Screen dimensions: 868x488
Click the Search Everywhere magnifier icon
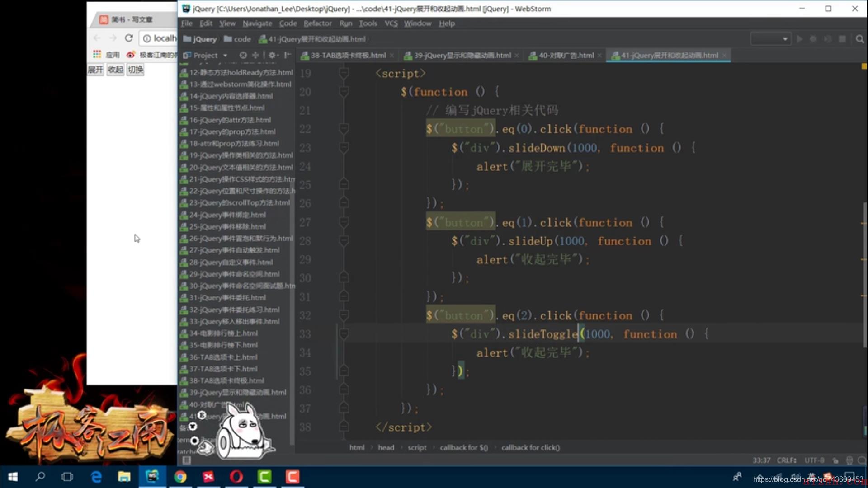859,39
